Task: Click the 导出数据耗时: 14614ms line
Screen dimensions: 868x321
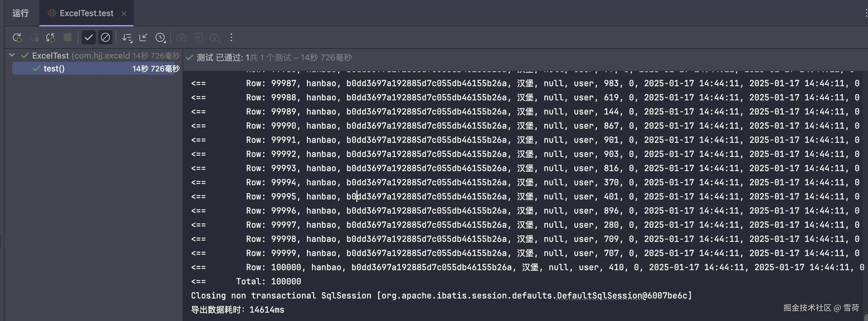Action: (x=238, y=309)
